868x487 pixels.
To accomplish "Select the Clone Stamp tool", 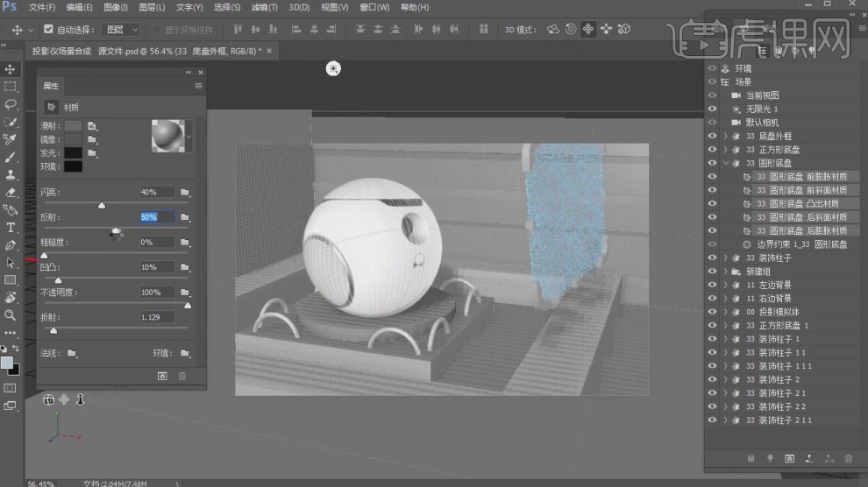I will (10, 174).
